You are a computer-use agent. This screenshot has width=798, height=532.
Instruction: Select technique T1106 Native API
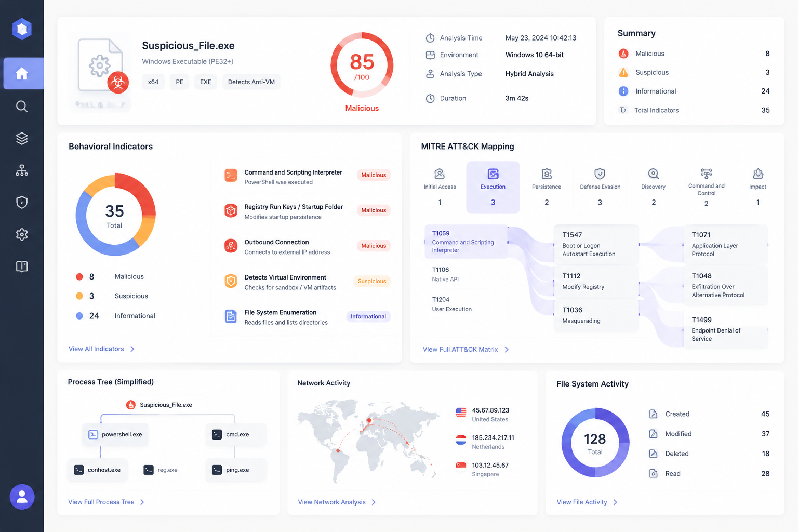click(446, 274)
